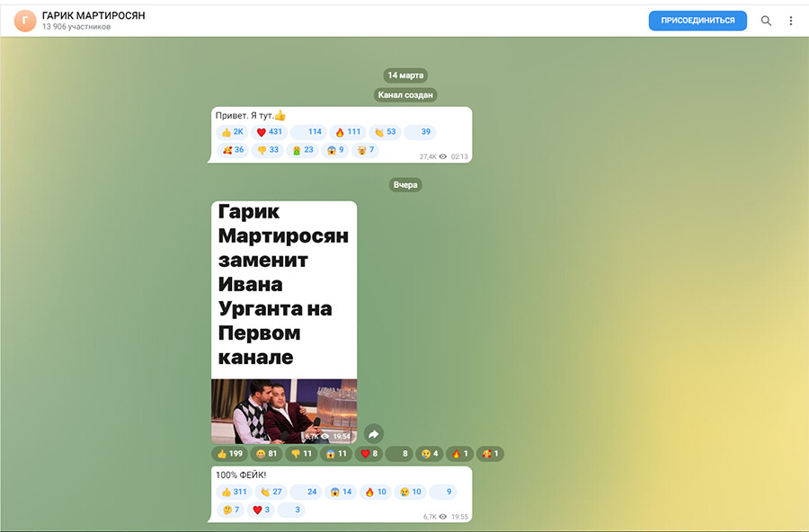Toggle the crying-face reaction with 4

click(x=430, y=454)
